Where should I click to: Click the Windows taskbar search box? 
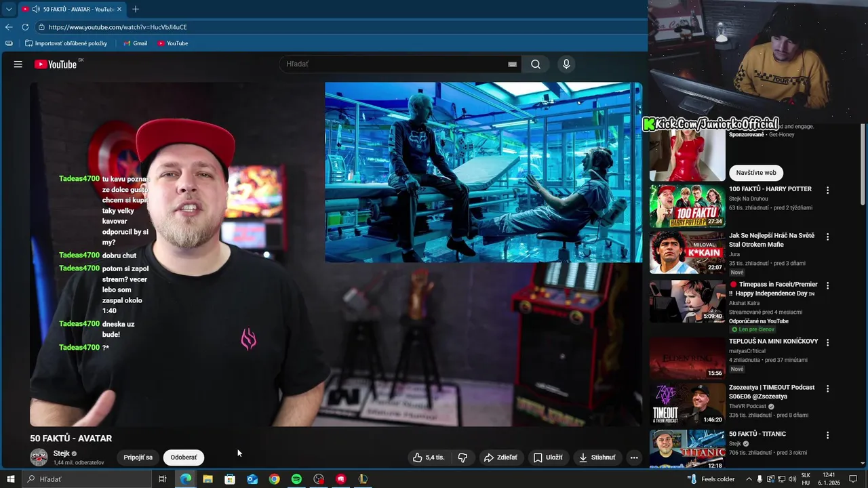click(x=86, y=479)
